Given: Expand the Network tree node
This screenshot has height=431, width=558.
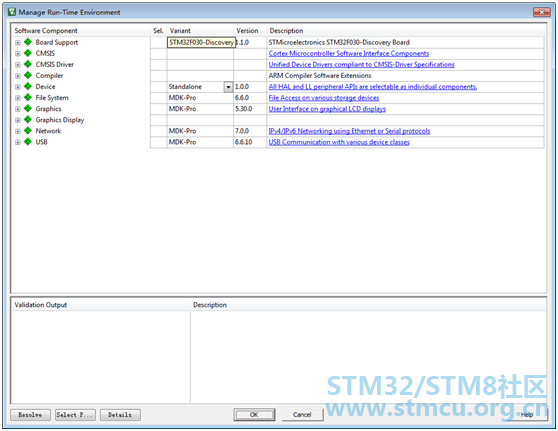Looking at the screenshot, I should click(x=17, y=131).
